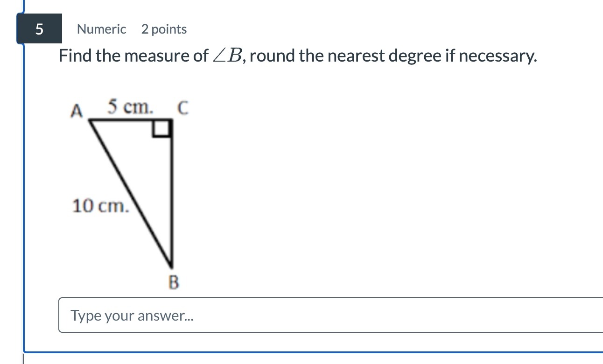Click the 'Type your answer...' input field
The height and width of the screenshot is (364, 603).
331,315
